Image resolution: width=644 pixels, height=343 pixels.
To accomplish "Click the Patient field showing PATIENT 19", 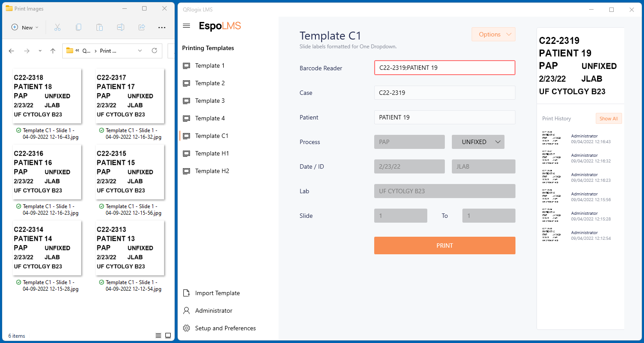I will point(445,117).
